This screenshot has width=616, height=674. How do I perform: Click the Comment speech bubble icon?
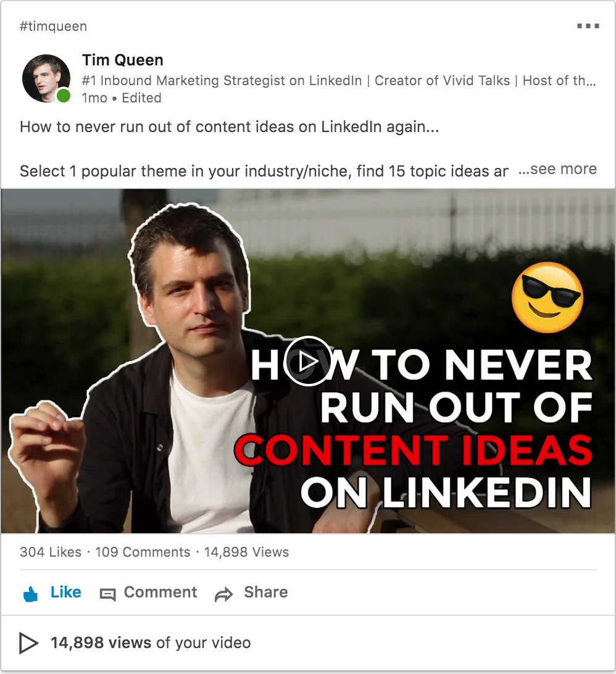click(x=108, y=594)
